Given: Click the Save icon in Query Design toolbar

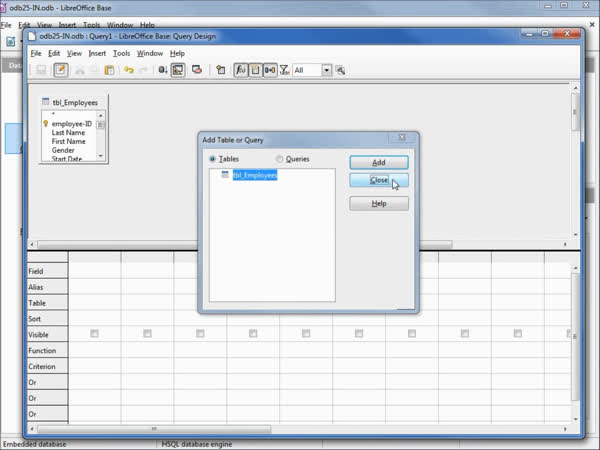Looking at the screenshot, I should pyautogui.click(x=41, y=70).
